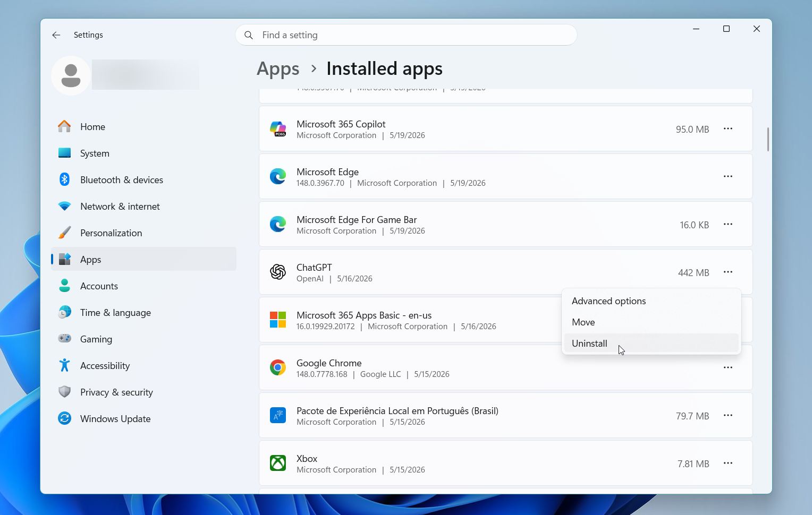This screenshot has width=812, height=515.
Task: Click the search magnifier icon
Action: click(x=249, y=35)
